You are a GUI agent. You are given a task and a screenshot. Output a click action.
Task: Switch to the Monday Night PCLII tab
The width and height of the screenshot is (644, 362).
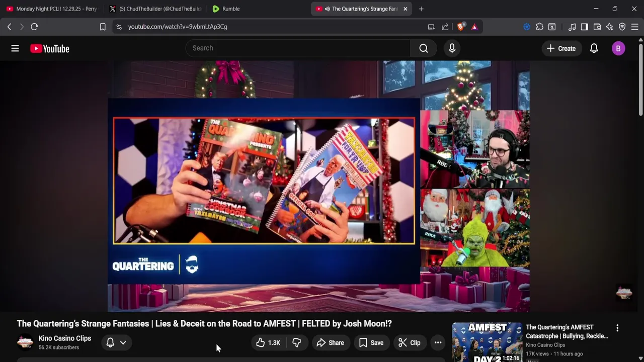pyautogui.click(x=51, y=9)
